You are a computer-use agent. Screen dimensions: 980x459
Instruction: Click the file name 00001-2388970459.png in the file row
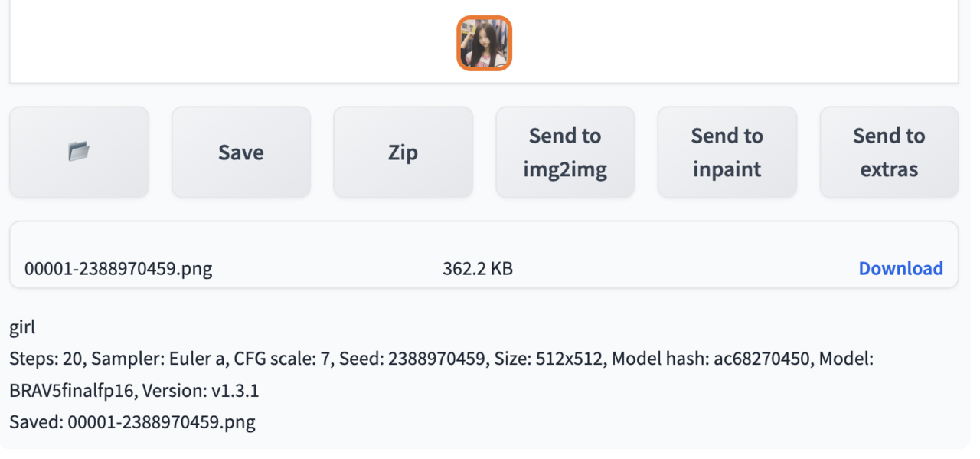[x=119, y=268]
